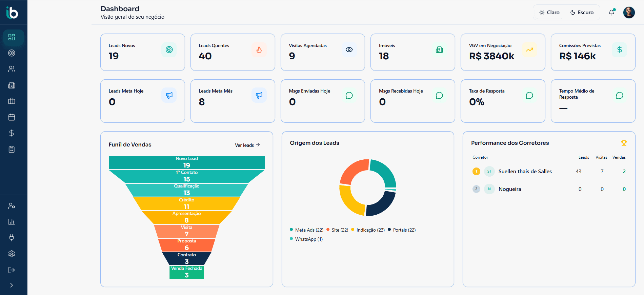Open the notifications bell

[x=611, y=13]
